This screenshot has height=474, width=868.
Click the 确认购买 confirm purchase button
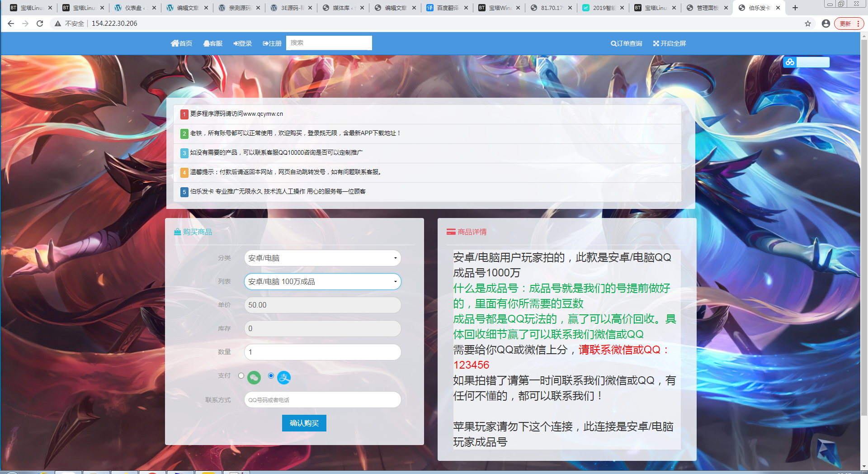(x=304, y=423)
